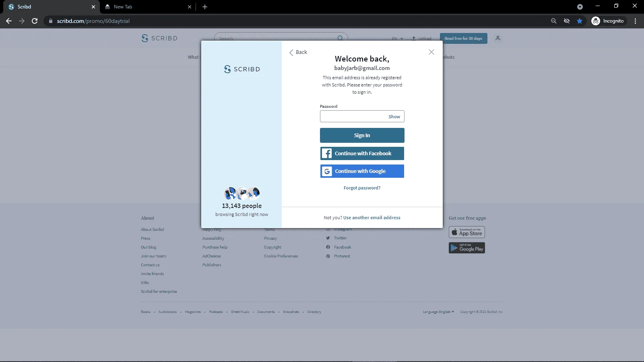The width and height of the screenshot is (644, 362).
Task: Continue with Google
Action: 362,171
